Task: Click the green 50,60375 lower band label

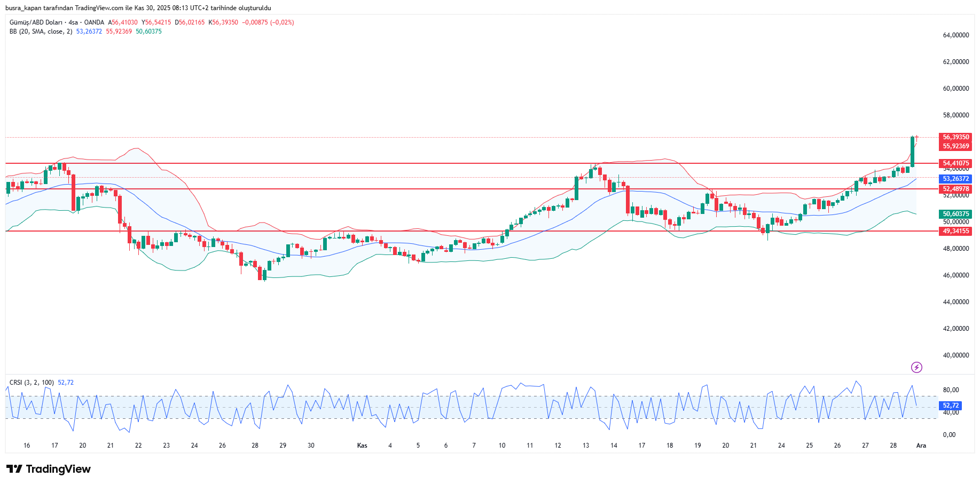Action: click(x=955, y=214)
